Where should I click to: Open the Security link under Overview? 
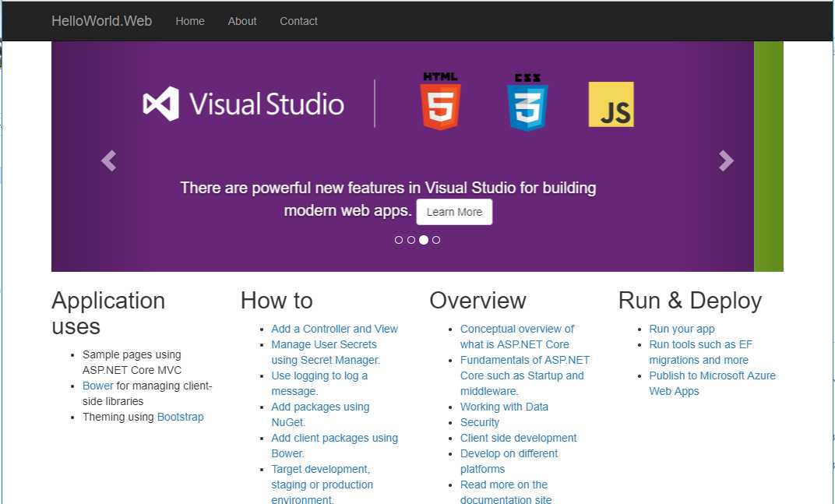(x=480, y=422)
